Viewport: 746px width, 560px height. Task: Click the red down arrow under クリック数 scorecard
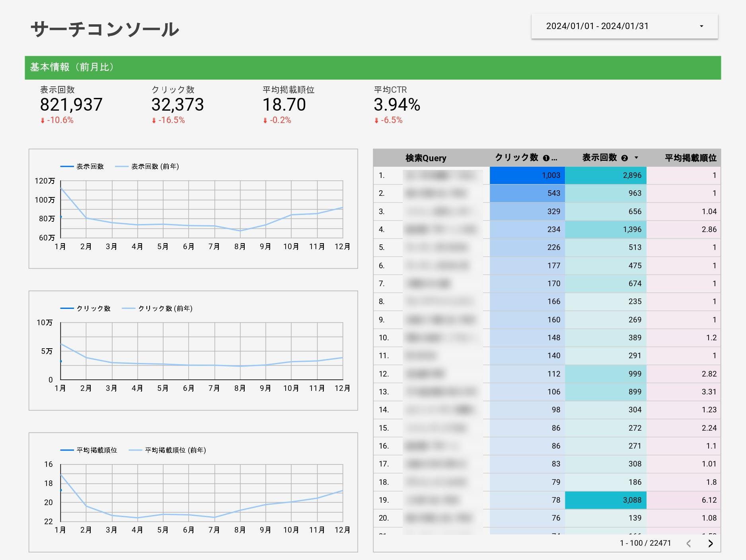(x=154, y=121)
